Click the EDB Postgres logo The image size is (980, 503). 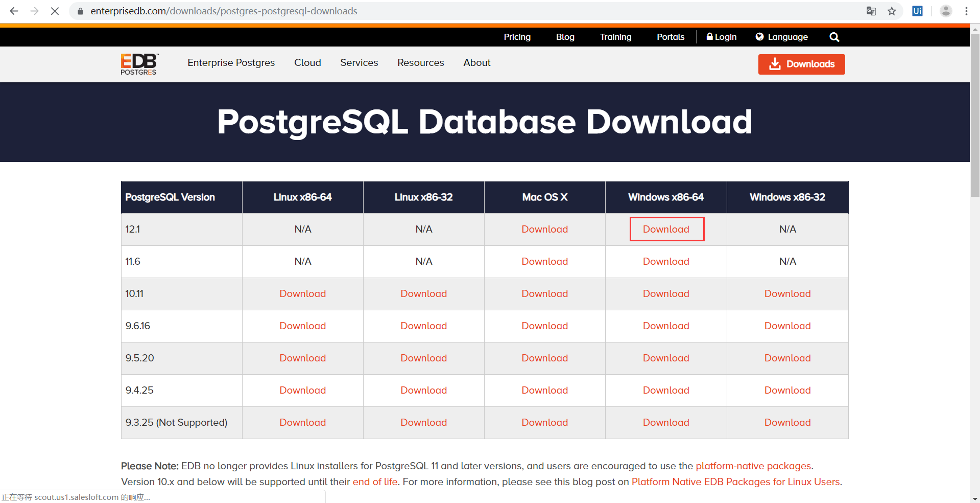point(139,64)
